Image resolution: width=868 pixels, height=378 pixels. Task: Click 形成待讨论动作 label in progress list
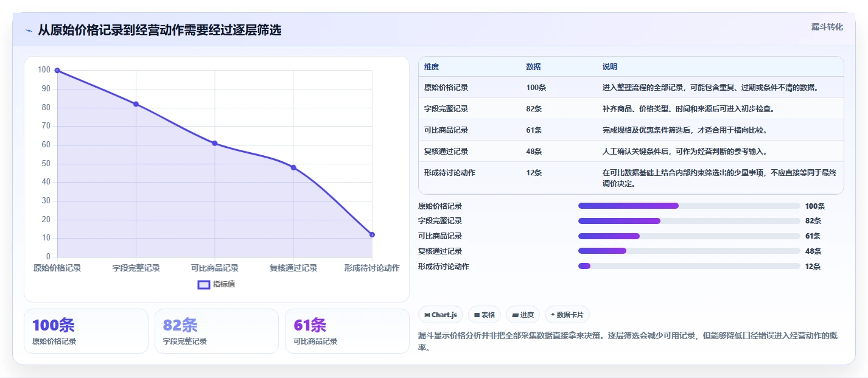point(444,266)
